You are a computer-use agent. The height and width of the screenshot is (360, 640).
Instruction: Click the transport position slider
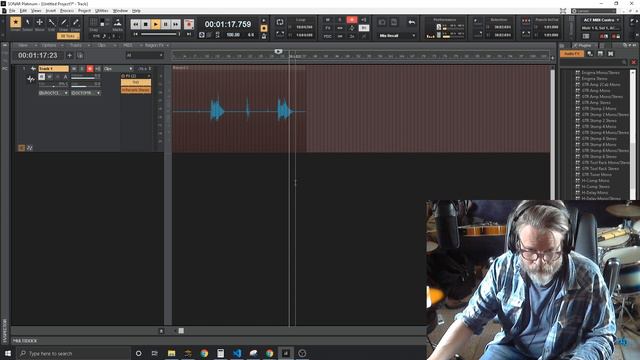click(x=159, y=34)
